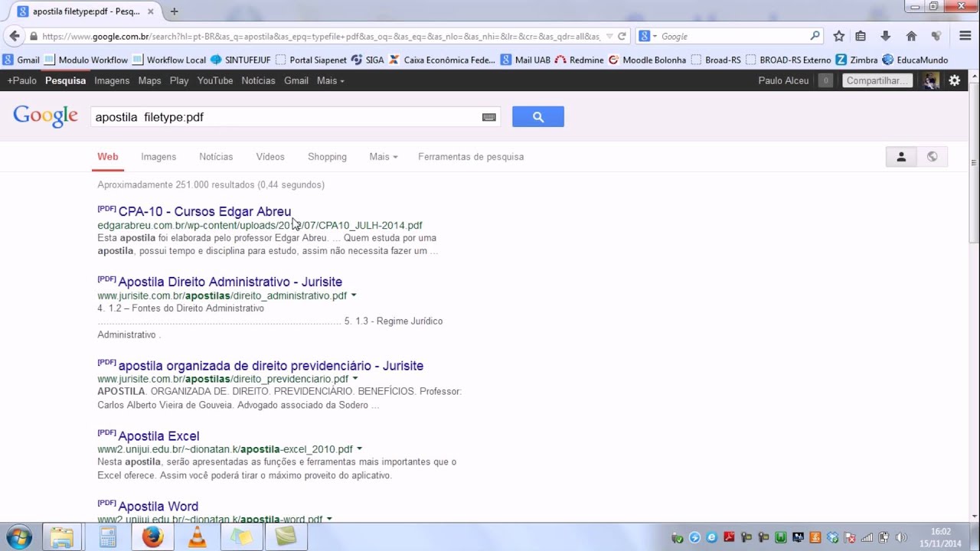The width and height of the screenshot is (980, 551).
Task: Open the downloads arrow in the toolbar
Action: pos(886,36)
